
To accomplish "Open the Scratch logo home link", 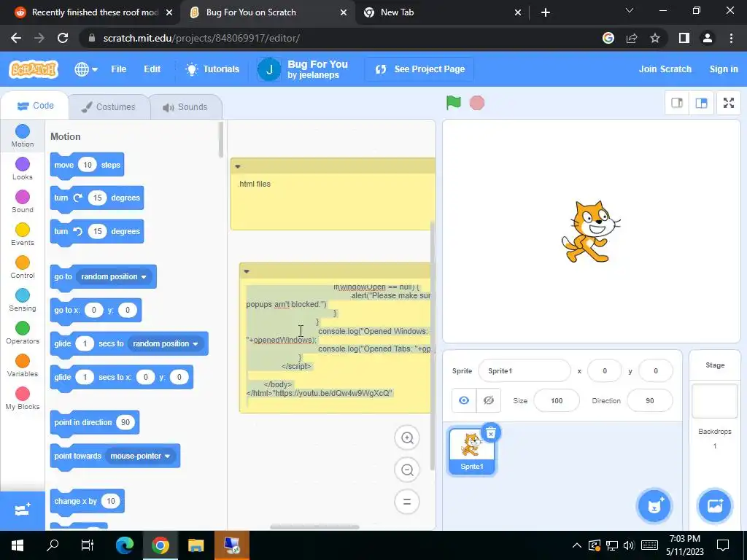I will coord(34,69).
